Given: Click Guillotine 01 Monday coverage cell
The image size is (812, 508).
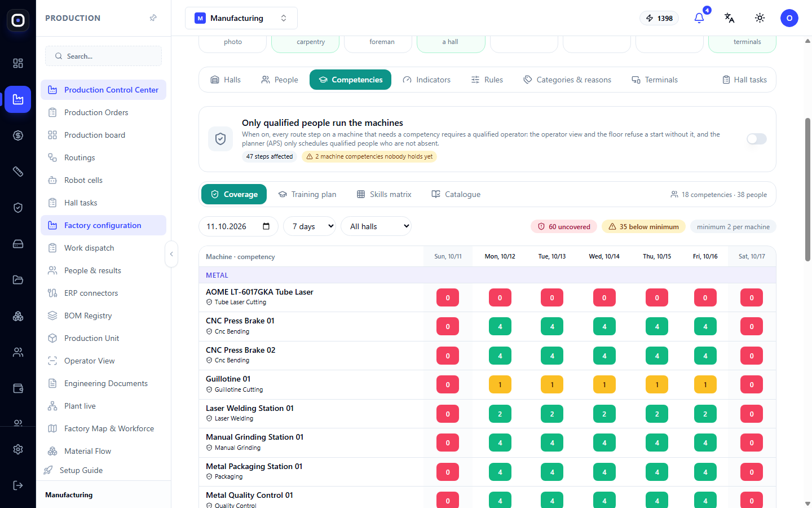Looking at the screenshot, I should coord(500,384).
